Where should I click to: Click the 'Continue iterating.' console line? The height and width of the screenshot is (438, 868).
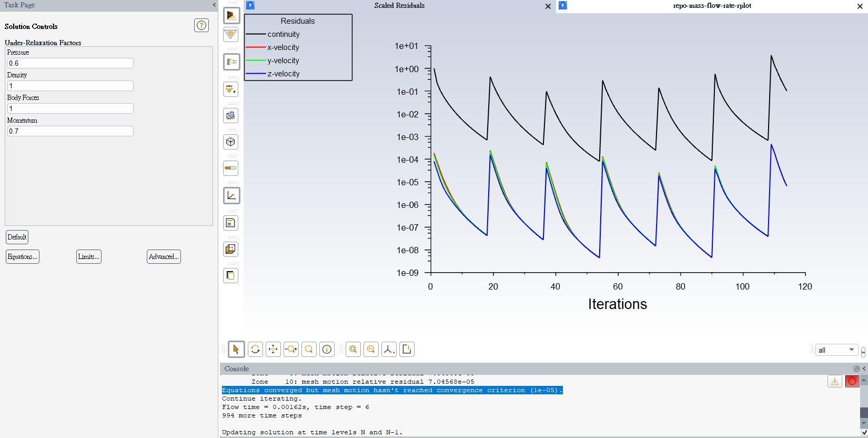(x=262, y=399)
